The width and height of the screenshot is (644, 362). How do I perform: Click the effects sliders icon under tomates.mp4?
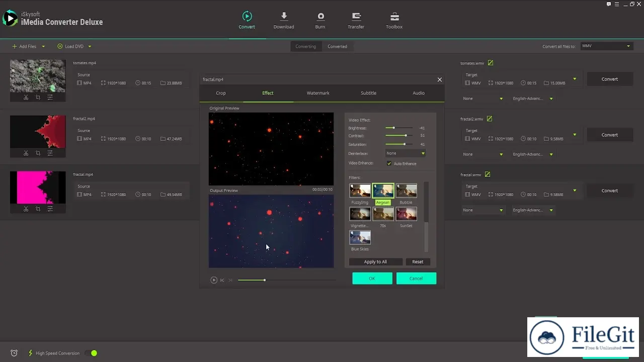(x=50, y=98)
